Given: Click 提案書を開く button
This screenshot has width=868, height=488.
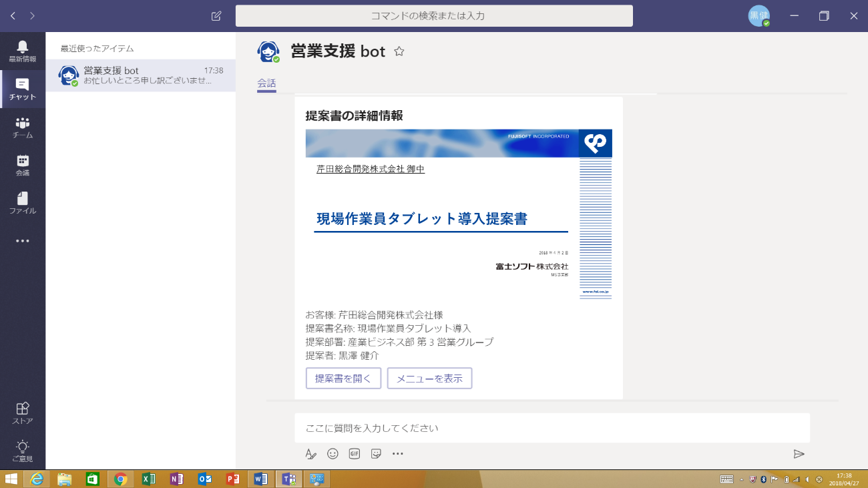Looking at the screenshot, I should click(x=343, y=378).
